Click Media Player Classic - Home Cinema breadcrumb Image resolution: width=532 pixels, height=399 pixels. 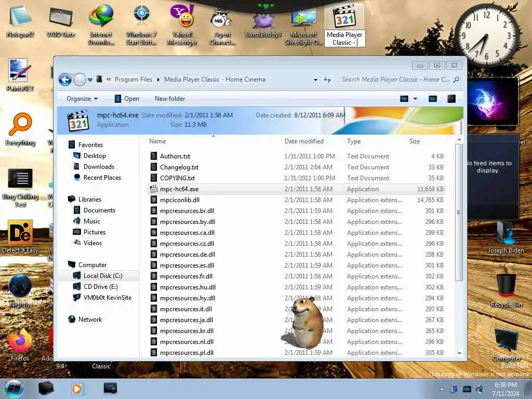(x=215, y=79)
